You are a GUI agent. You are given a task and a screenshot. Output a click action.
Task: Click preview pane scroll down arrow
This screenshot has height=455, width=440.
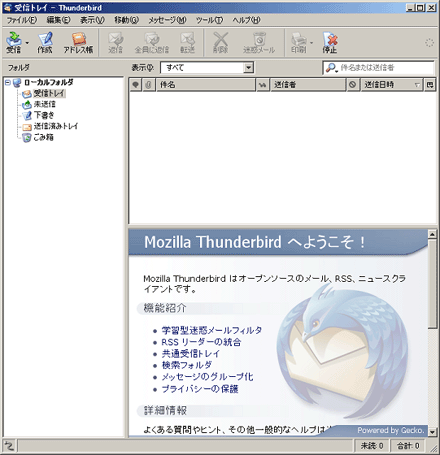pyautogui.click(x=432, y=432)
